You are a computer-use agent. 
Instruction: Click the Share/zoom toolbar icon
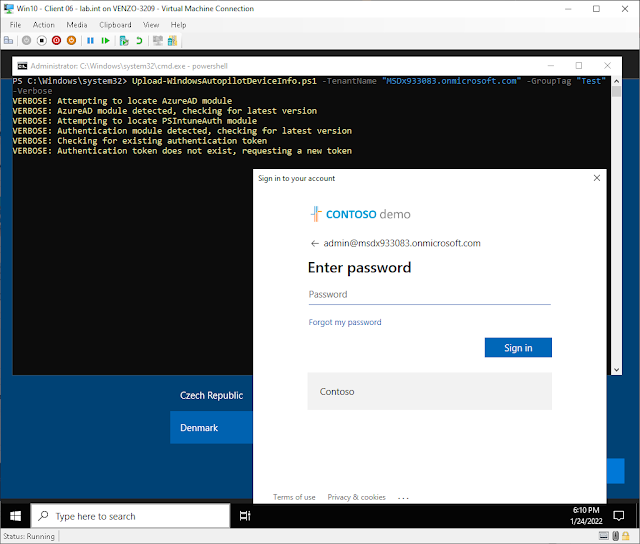click(172, 40)
